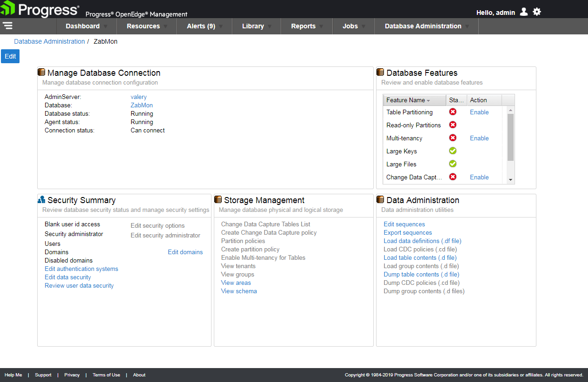Image resolution: width=588 pixels, height=382 pixels.
Task: Open the settings gear icon
Action: [537, 12]
